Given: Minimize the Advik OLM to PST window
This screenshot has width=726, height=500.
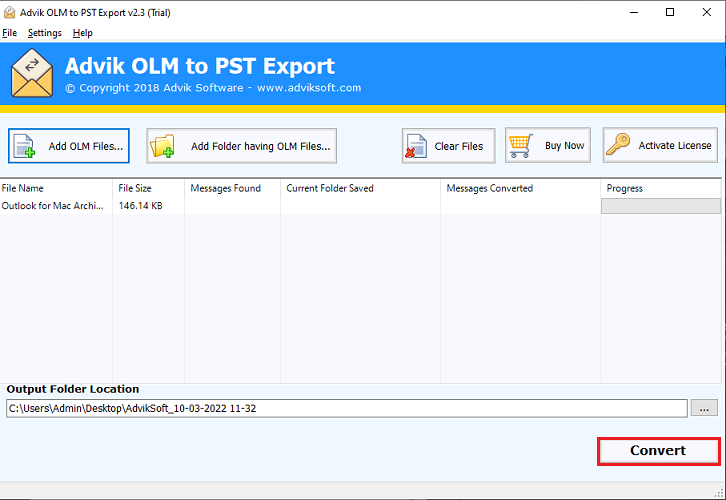Looking at the screenshot, I should (x=634, y=12).
